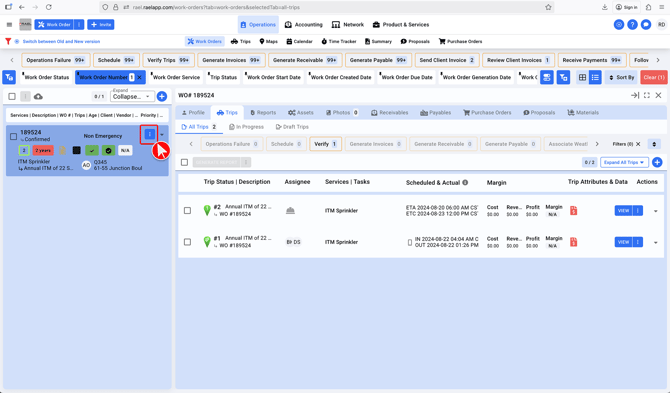Viewport: 670px width, 393px height.
Task: Open Product & Services menu
Action: pos(401,25)
